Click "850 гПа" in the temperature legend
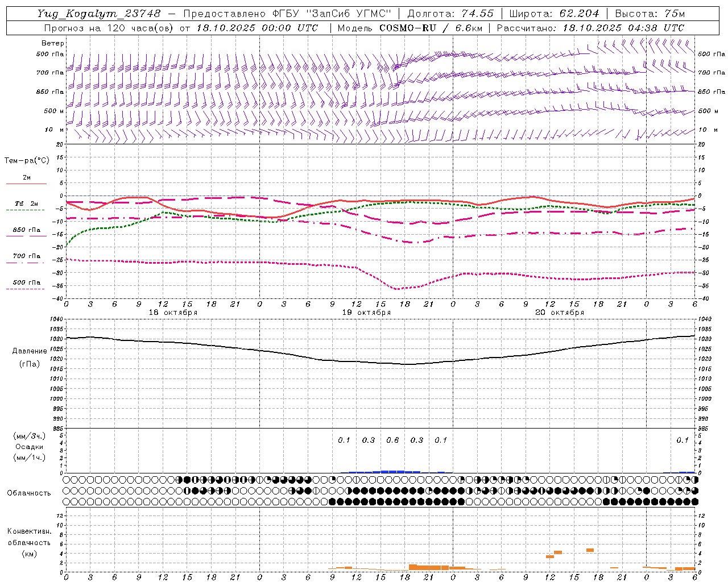Image resolution: width=728 pixels, height=582 pixels. coord(27,230)
